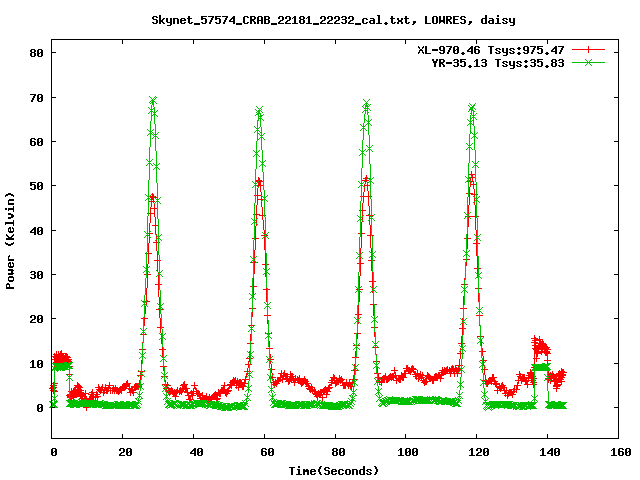The height and width of the screenshot is (480, 640).
Task: Click the x-axis value 80
Action: tap(338, 452)
